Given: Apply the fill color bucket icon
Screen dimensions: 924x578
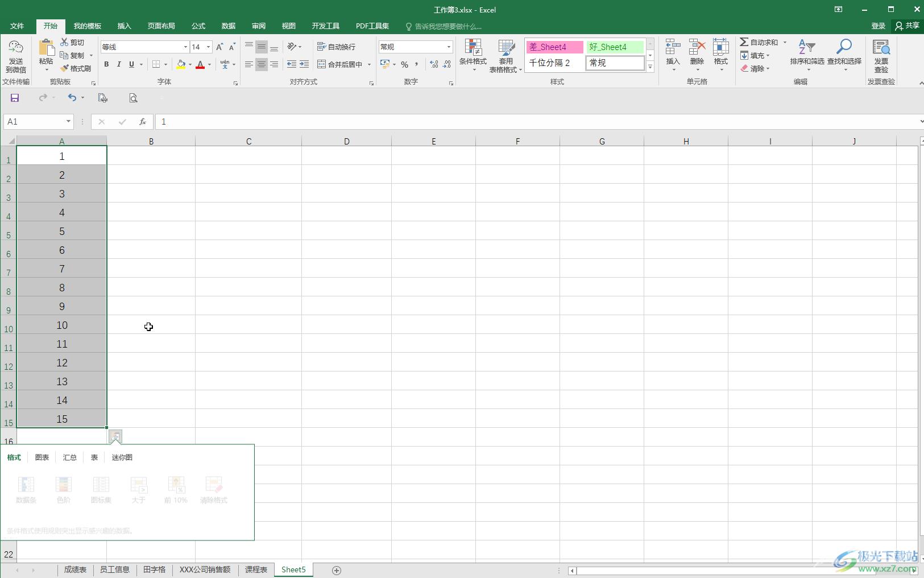Looking at the screenshot, I should [181, 64].
